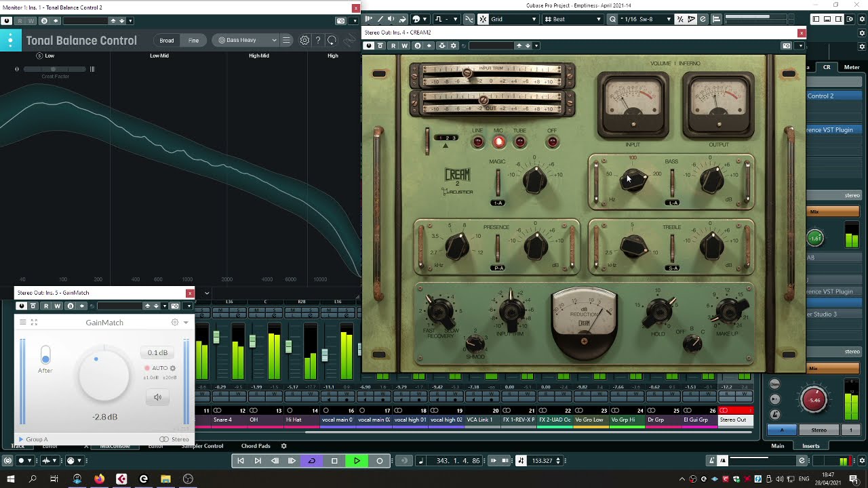This screenshot has width=868, height=488.
Task: Switch to the MixConsole tab
Action: tap(115, 446)
